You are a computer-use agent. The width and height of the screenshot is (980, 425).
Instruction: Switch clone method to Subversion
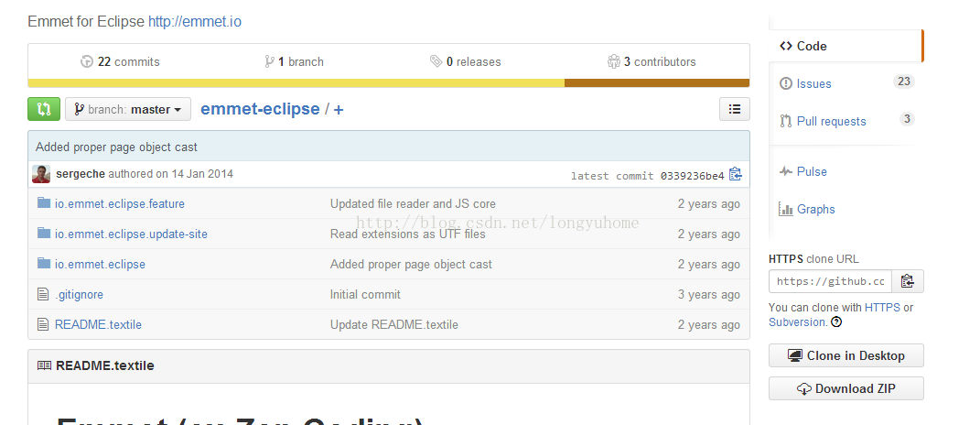pyautogui.click(x=797, y=321)
